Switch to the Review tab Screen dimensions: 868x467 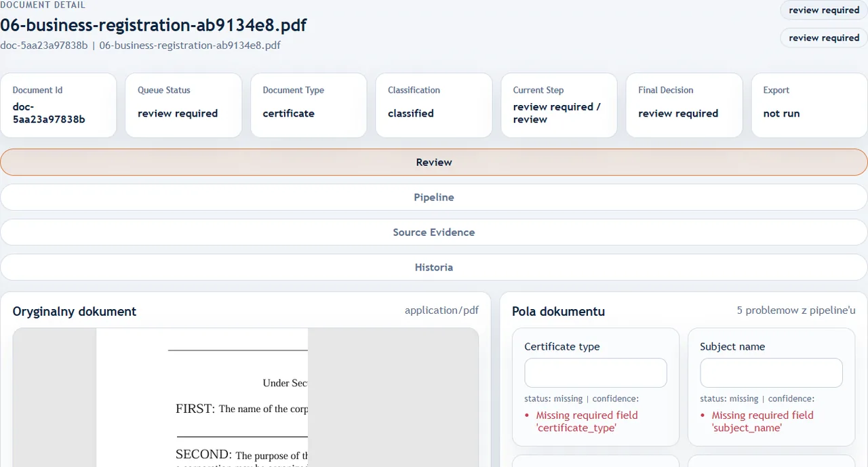click(x=434, y=162)
